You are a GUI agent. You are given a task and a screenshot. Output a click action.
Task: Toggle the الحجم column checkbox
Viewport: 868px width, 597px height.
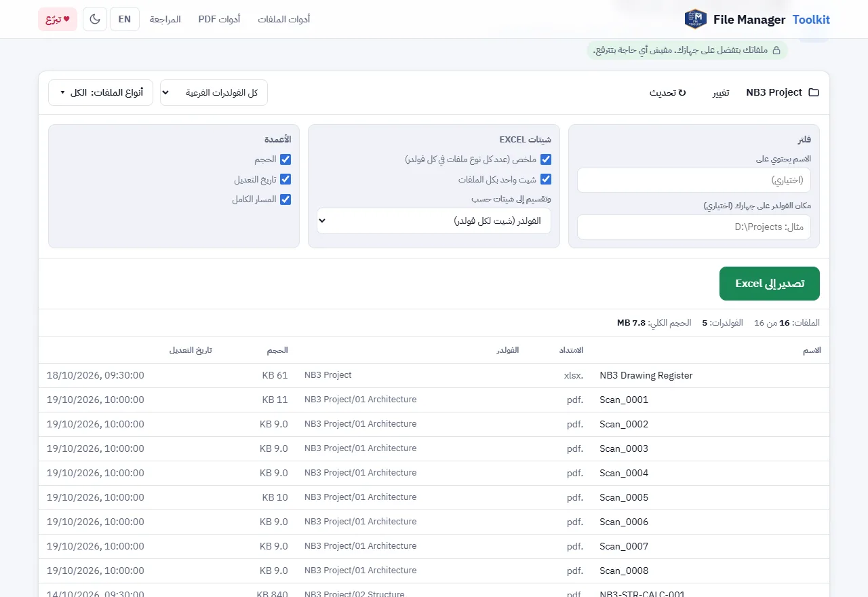tap(285, 159)
